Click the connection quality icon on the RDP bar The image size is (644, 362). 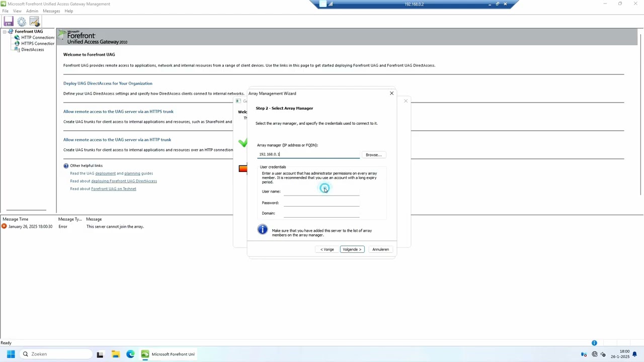pos(331,4)
